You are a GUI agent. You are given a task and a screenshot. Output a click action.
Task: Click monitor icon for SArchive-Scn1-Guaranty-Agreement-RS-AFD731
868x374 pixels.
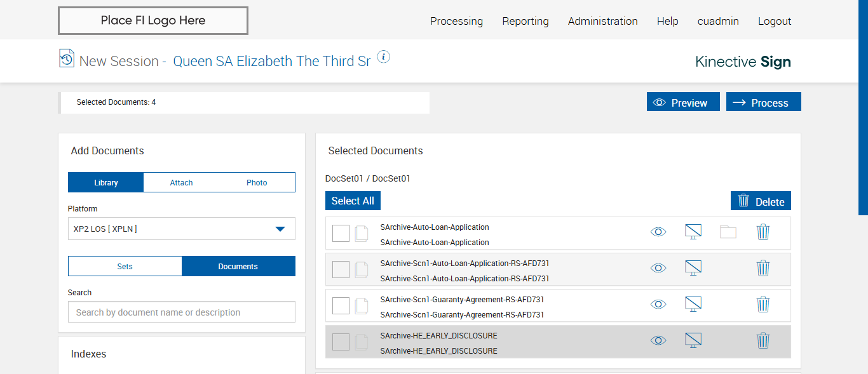[x=693, y=304]
